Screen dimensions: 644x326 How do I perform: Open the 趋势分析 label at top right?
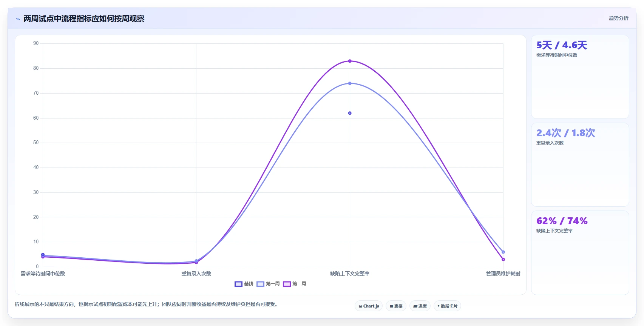618,18
